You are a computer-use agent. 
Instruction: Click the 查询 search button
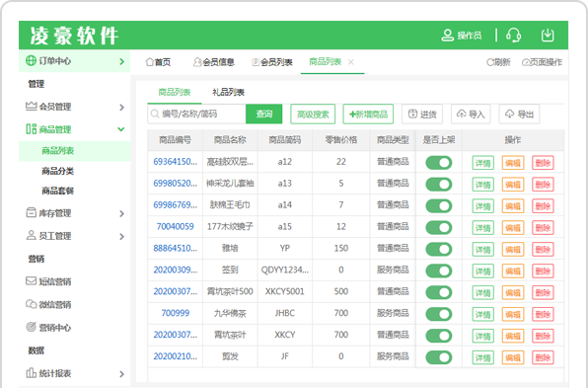tap(264, 115)
